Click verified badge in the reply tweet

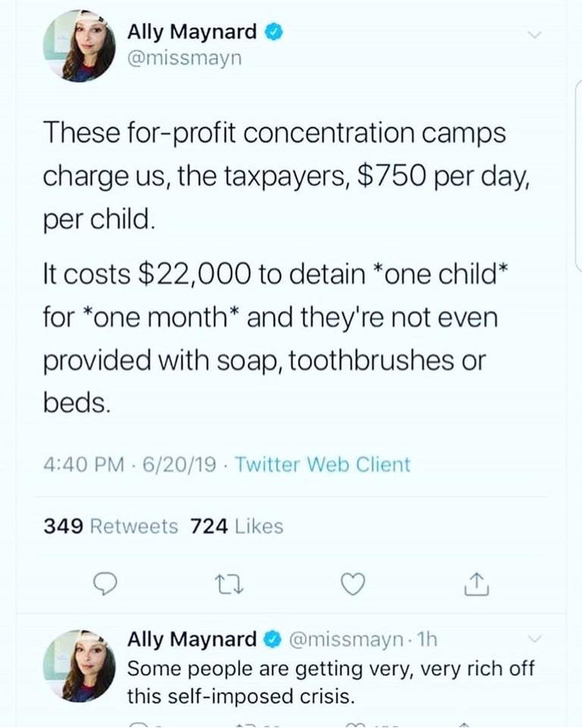point(273,639)
